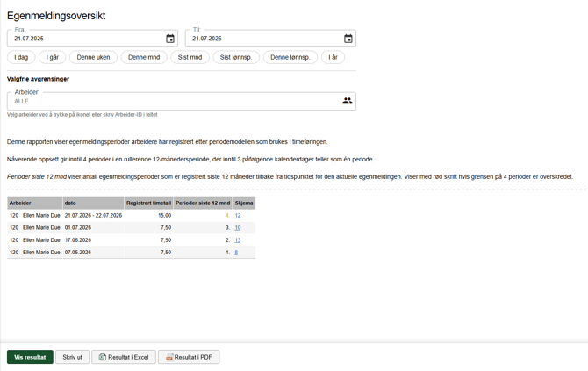The height and width of the screenshot is (371, 588).
Task: Choose the 'Denne mnd' range chip
Action: tap(144, 57)
